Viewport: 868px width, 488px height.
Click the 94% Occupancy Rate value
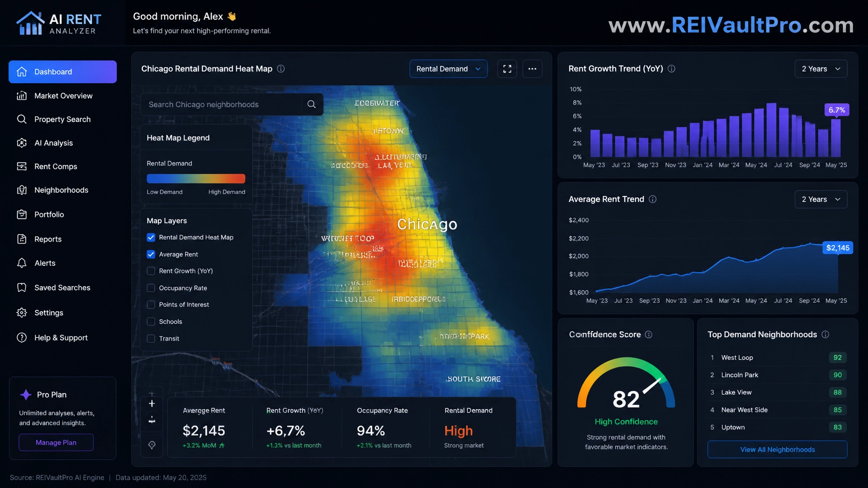pos(371,430)
